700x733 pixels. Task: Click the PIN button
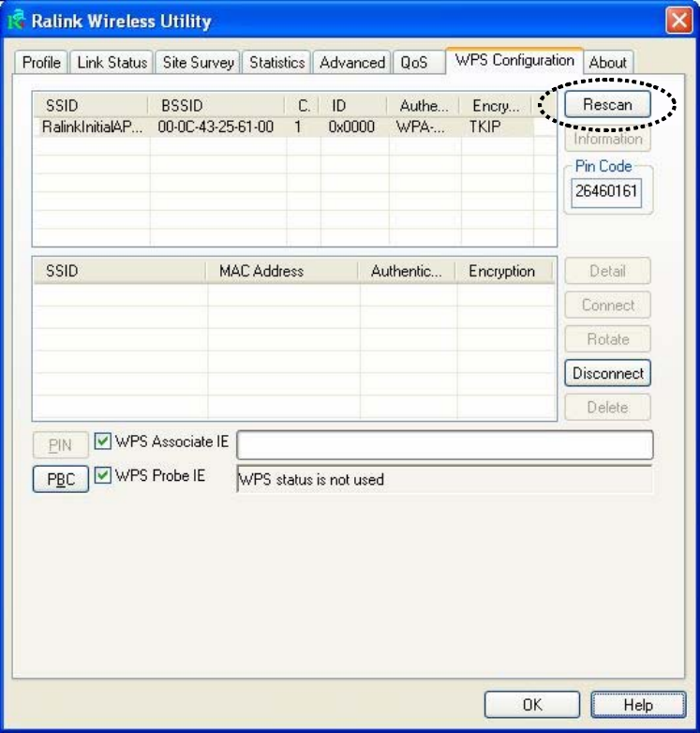[60, 445]
